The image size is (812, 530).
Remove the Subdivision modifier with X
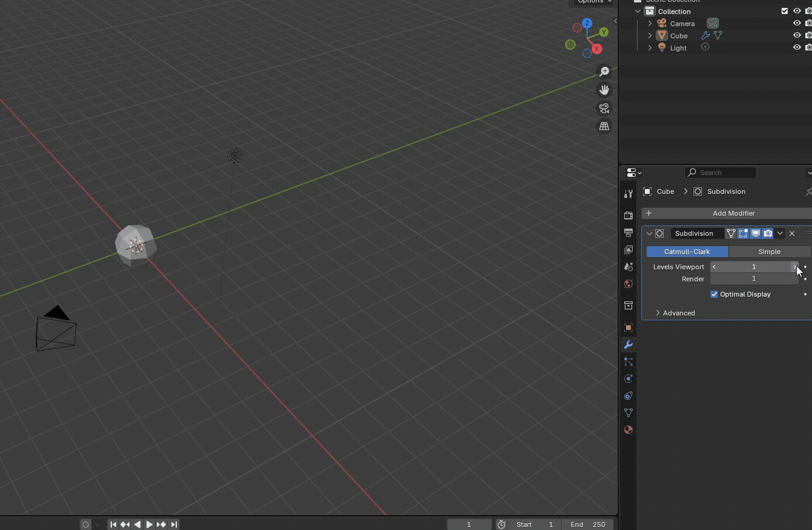tap(792, 233)
